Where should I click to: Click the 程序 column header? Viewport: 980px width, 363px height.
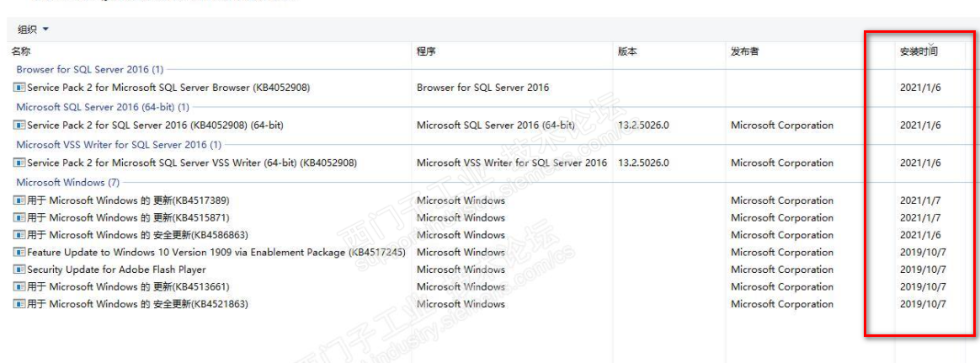click(426, 51)
